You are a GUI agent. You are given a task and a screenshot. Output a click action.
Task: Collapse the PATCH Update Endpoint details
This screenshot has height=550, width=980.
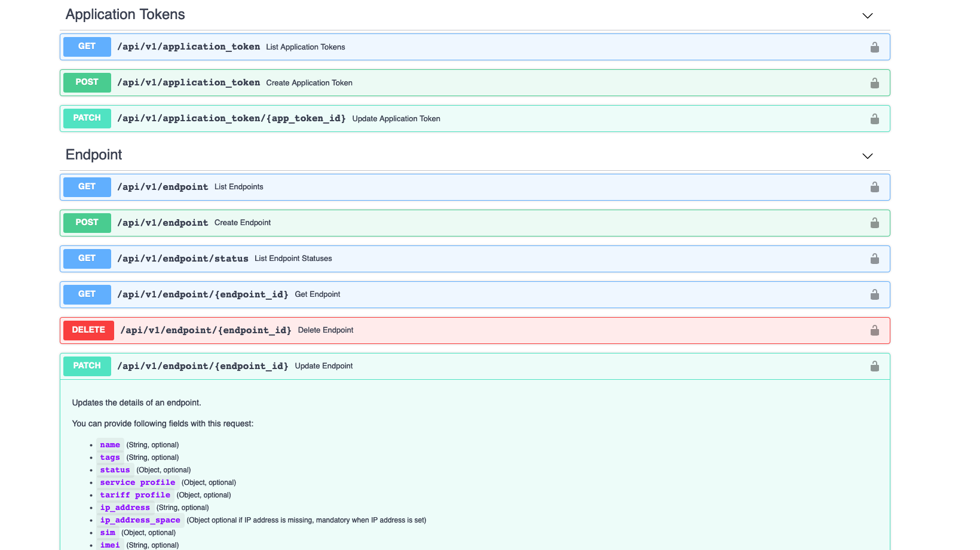coord(478,366)
